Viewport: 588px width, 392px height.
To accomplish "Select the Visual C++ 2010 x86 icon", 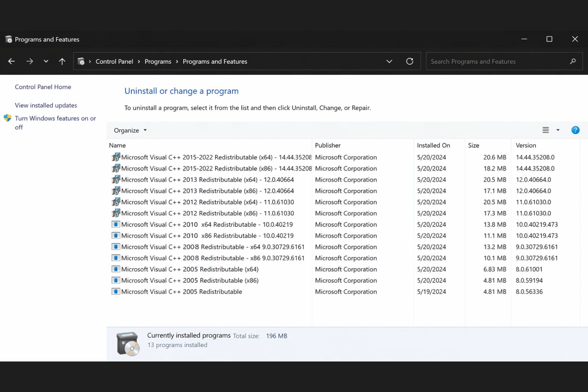I will (x=116, y=236).
